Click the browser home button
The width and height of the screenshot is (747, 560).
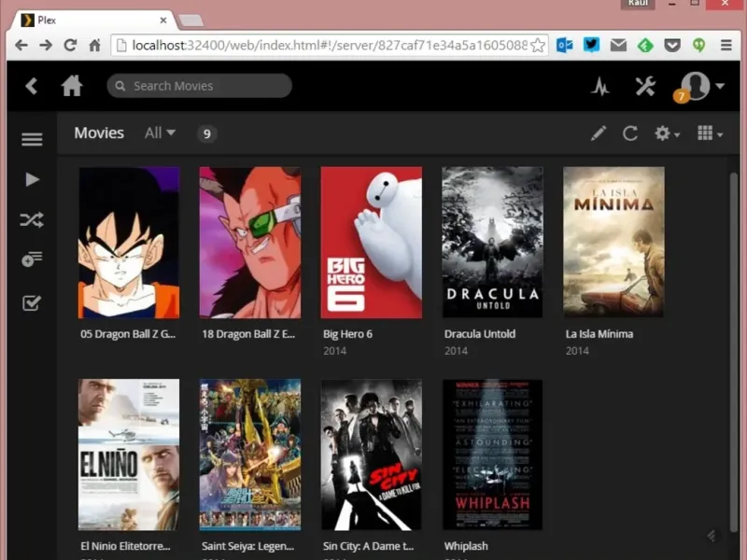[x=95, y=45]
